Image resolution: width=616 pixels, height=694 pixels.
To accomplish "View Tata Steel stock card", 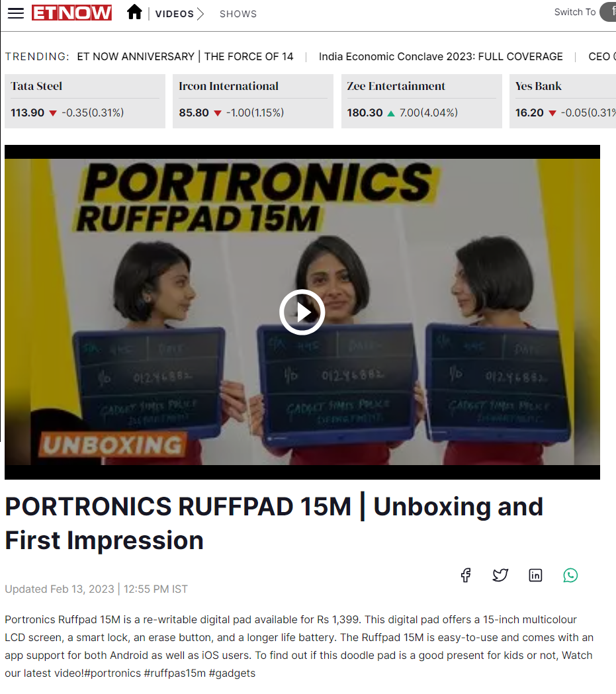I will tap(85, 101).
